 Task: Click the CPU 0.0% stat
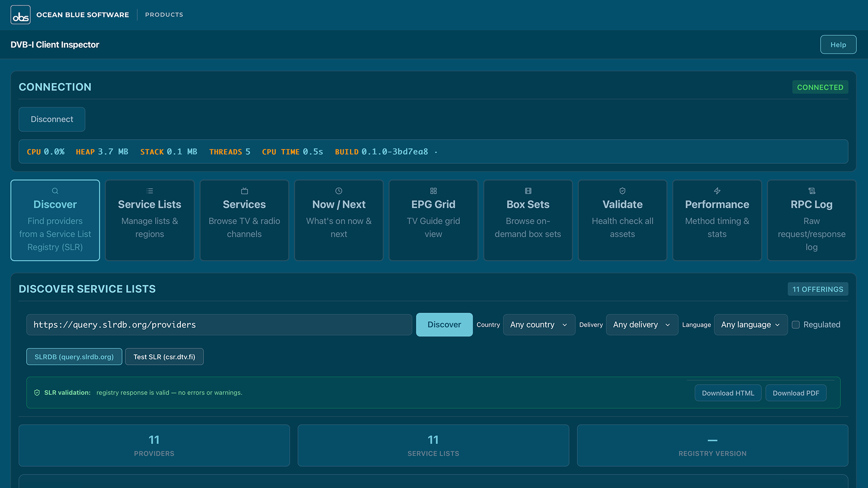click(46, 152)
